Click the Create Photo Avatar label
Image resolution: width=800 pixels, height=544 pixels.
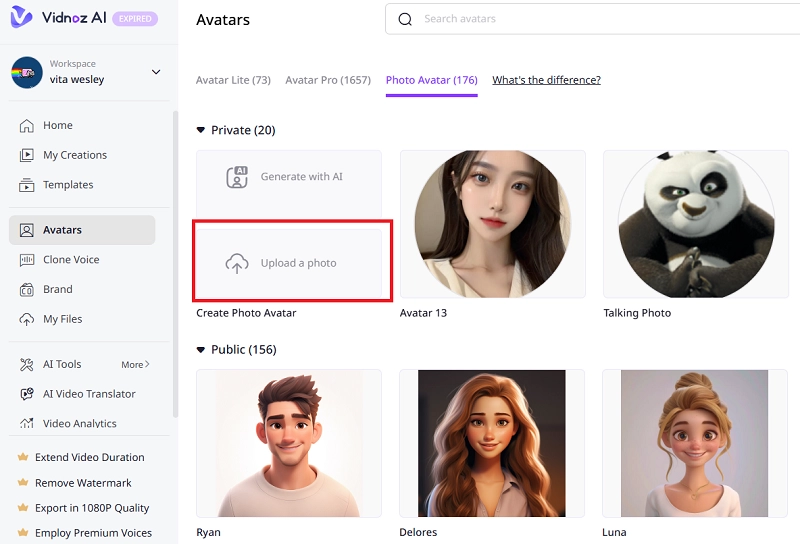tap(246, 313)
